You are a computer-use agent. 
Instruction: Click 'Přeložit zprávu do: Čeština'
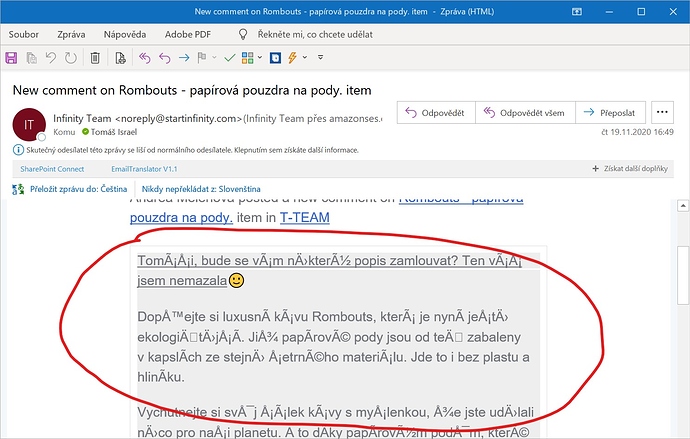click(78, 189)
